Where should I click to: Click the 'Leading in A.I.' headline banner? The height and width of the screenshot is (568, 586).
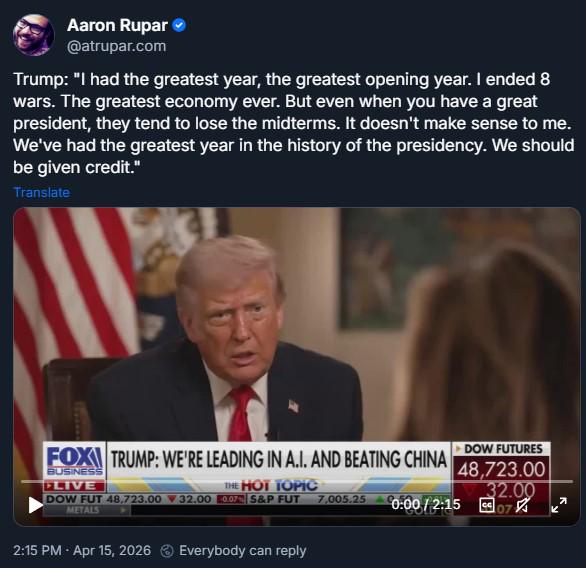[279, 460]
